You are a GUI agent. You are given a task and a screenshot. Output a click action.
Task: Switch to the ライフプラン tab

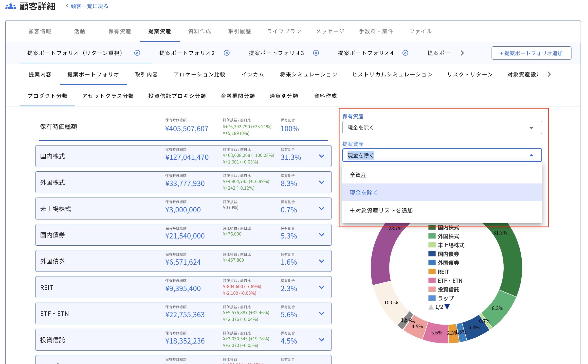[284, 31]
